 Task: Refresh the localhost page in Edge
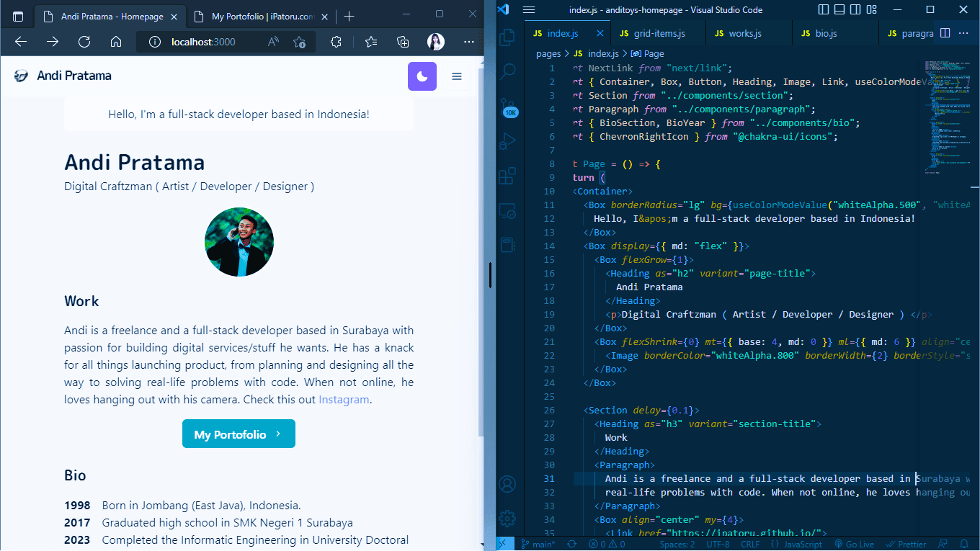84,42
